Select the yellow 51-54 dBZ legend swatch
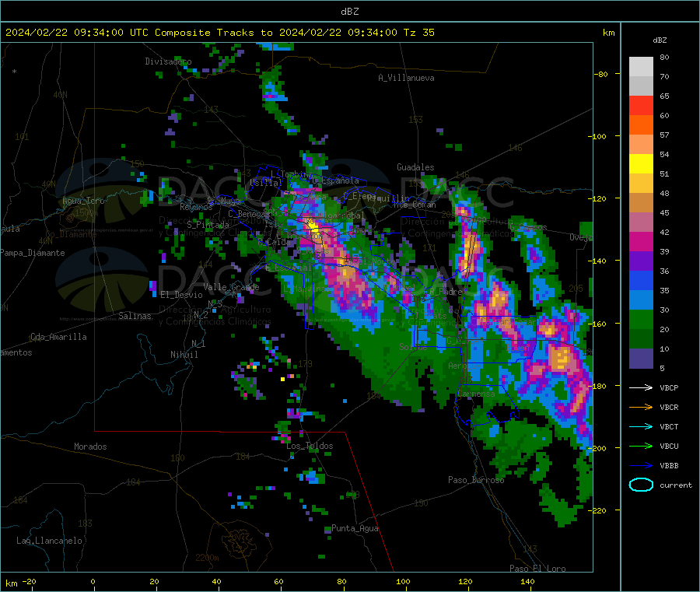The height and width of the screenshot is (592, 700). [x=641, y=164]
